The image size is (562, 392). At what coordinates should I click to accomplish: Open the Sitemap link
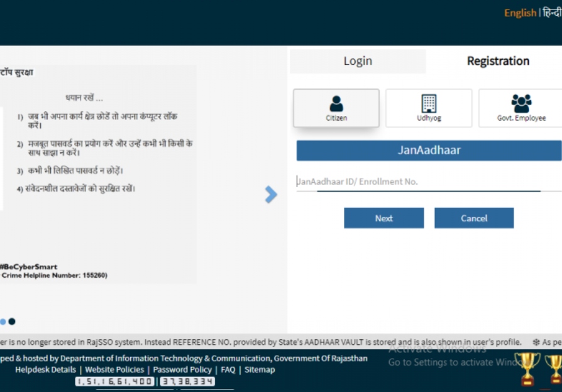click(x=260, y=369)
